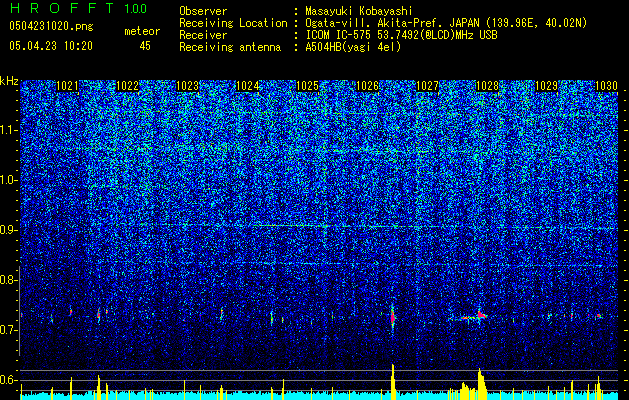629x400 pixels.
Task: Click the 1024 time marker
Action: tap(248, 86)
